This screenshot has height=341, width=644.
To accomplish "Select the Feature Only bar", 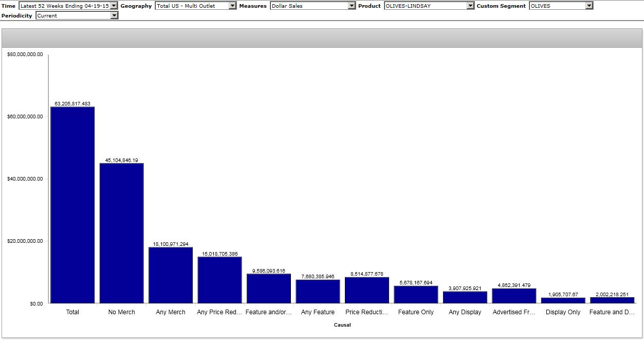I will 416,294.
